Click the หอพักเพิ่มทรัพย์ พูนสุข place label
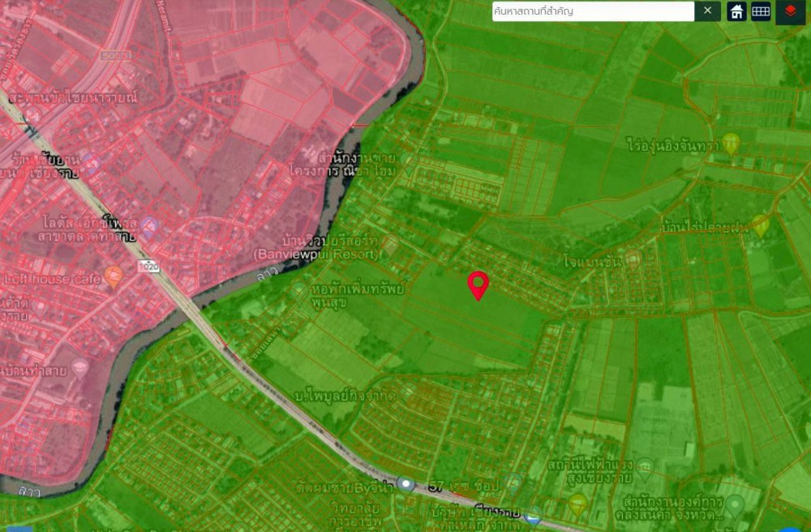811x532 pixels. point(349,296)
